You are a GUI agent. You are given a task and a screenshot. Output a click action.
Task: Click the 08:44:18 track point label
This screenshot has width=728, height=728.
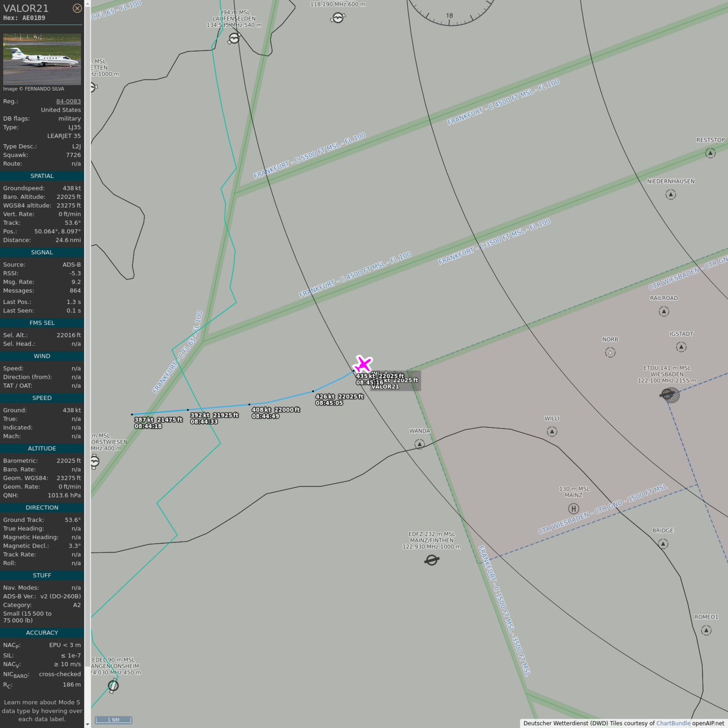coord(148,426)
